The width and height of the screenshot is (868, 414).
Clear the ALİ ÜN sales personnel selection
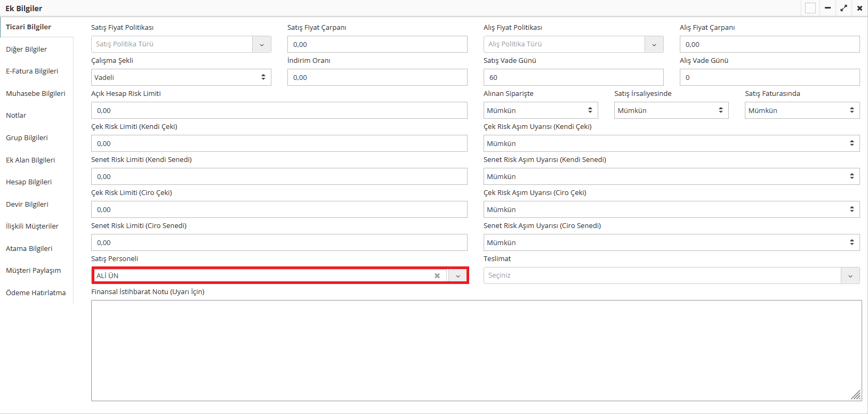tap(437, 275)
